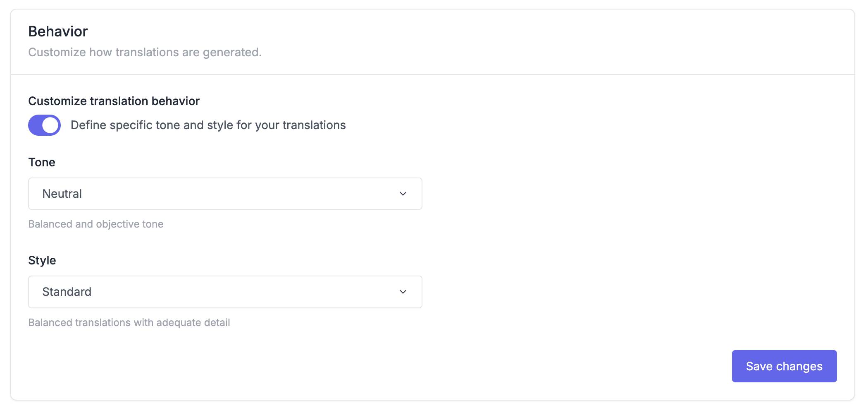The height and width of the screenshot is (408, 868).
Task: Open the Tone dropdown
Action: click(225, 194)
